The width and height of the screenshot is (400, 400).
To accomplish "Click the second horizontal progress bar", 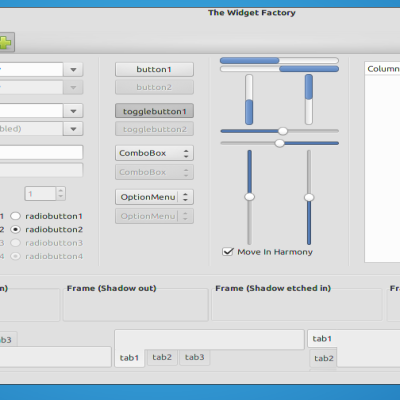I will click(x=279, y=69).
